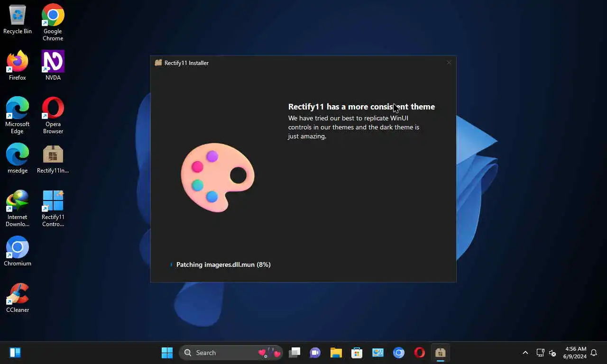The image size is (607, 364).
Task: Click the spinning progress indicator beside Patching
Action: coord(171,264)
